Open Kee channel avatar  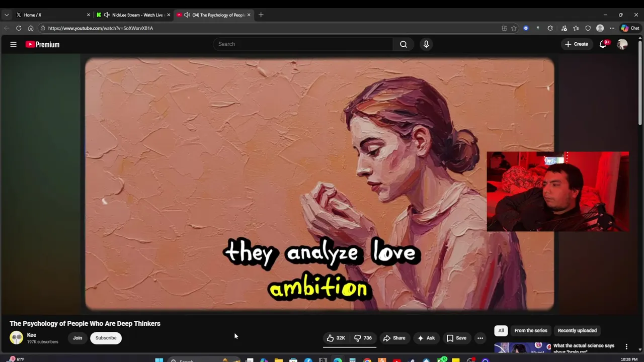[17, 338]
